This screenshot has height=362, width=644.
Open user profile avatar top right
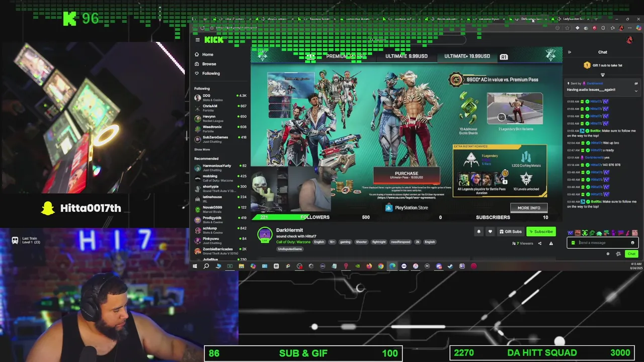(629, 40)
